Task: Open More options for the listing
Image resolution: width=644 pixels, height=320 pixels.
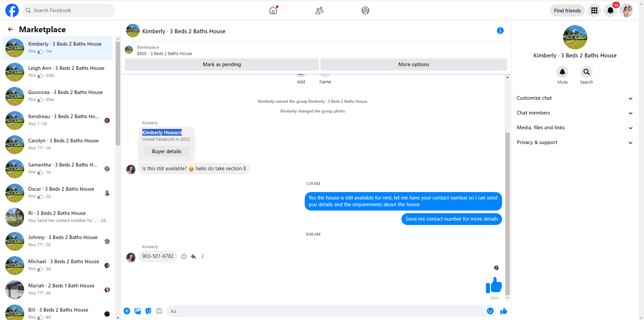Action: pos(414,64)
